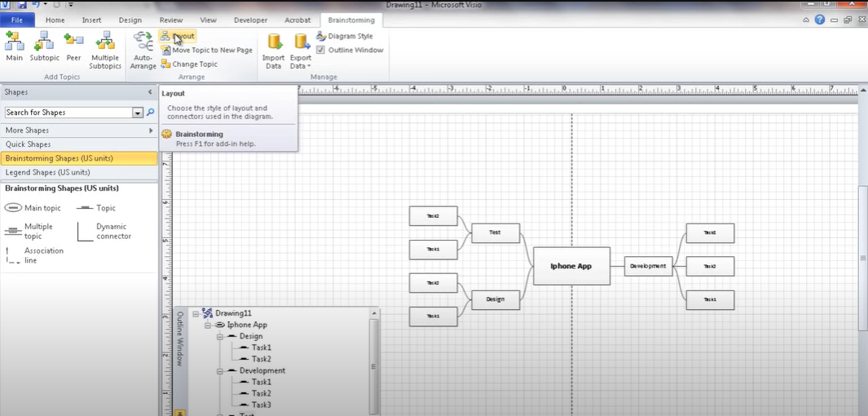The height and width of the screenshot is (416, 868).
Task: Pick the Topic stencil shape
Action: [x=96, y=208]
